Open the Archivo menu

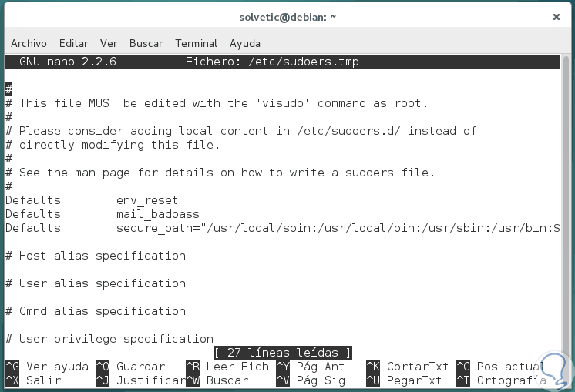pyautogui.click(x=29, y=43)
